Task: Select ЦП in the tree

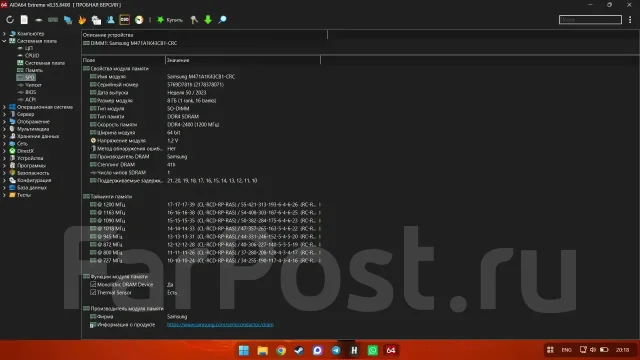Action: click(29, 48)
